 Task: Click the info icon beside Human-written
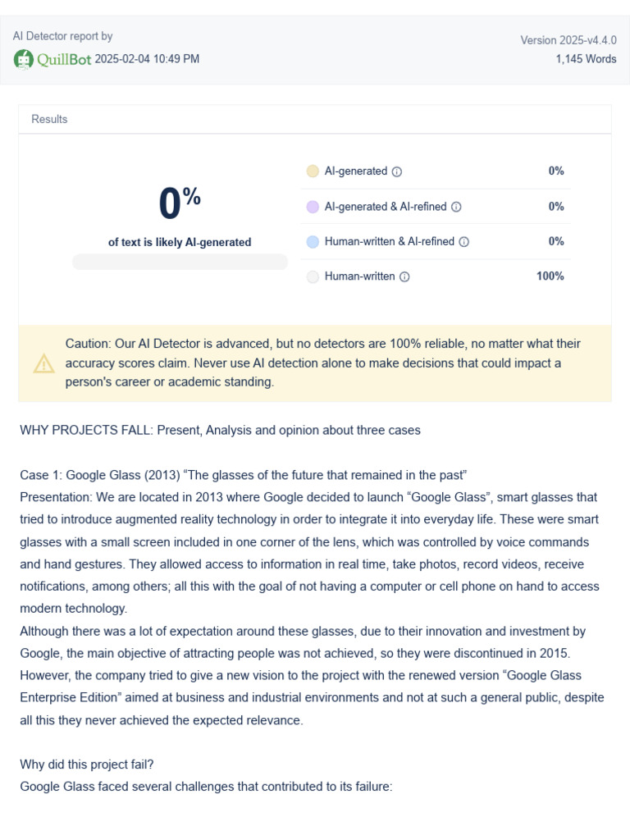(405, 276)
